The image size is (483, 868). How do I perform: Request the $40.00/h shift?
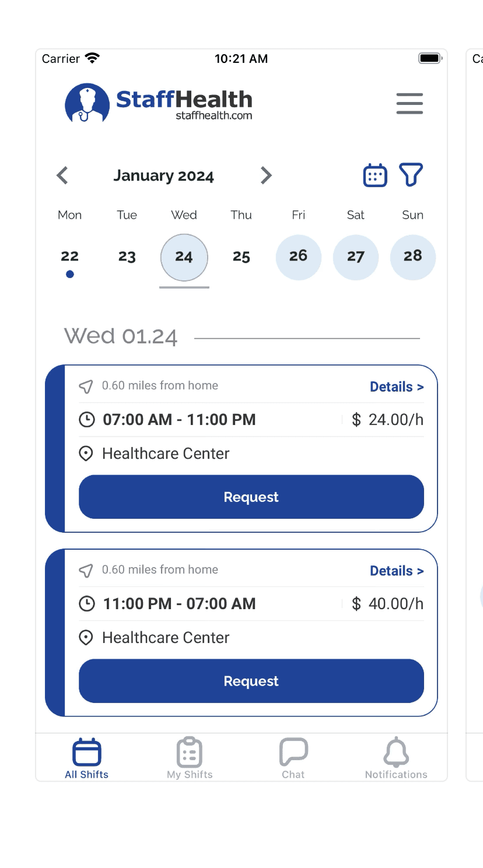point(251,681)
